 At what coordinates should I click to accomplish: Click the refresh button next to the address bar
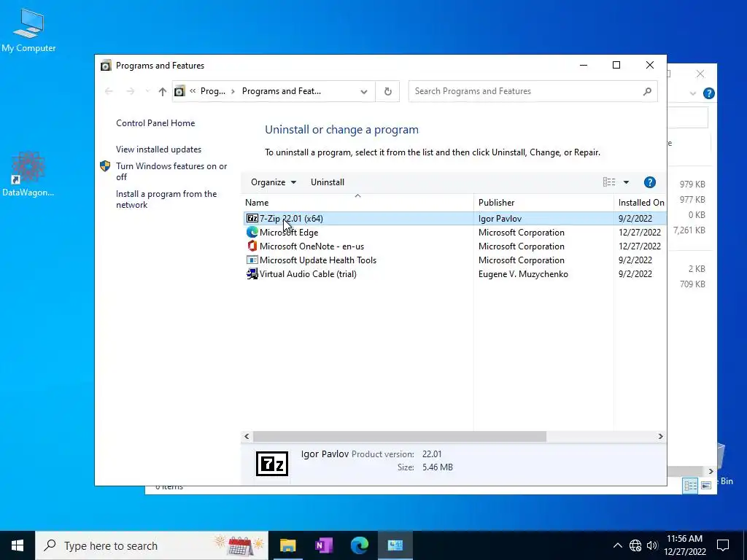click(x=388, y=91)
